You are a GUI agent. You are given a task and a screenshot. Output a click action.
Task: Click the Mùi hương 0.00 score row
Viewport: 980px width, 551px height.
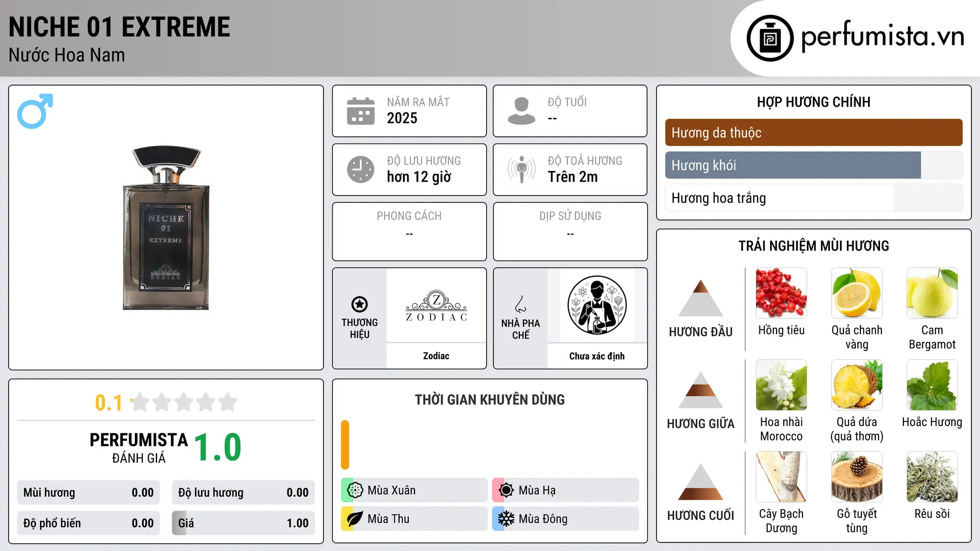89,492
